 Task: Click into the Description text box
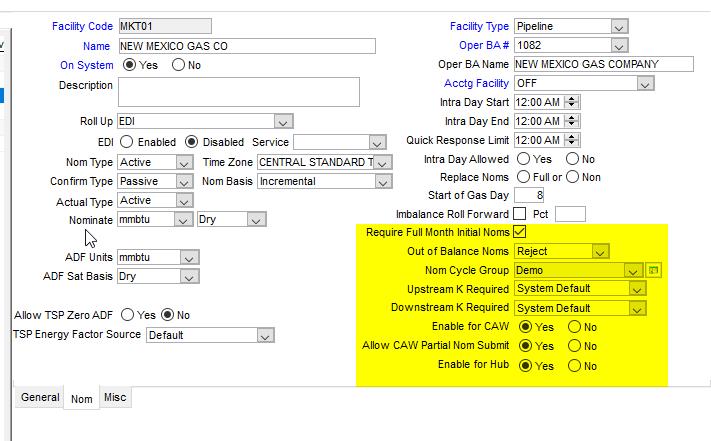click(238, 92)
